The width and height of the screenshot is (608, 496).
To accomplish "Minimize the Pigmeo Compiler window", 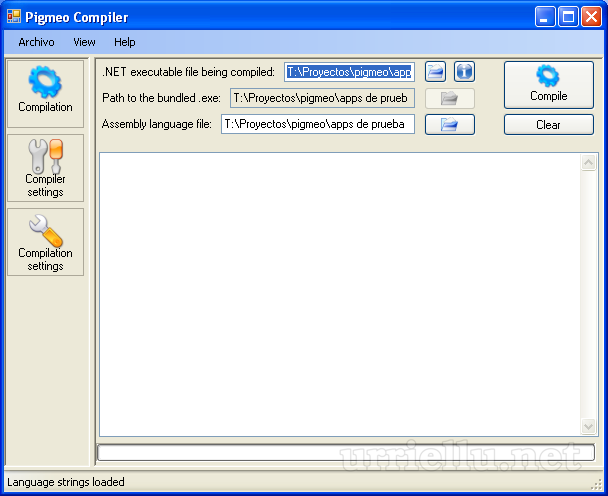I will point(545,17).
